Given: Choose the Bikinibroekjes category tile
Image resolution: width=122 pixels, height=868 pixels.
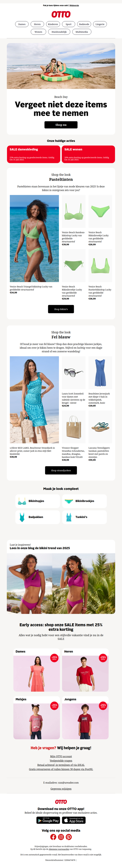Looking at the screenshot, I should (x=84, y=501).
